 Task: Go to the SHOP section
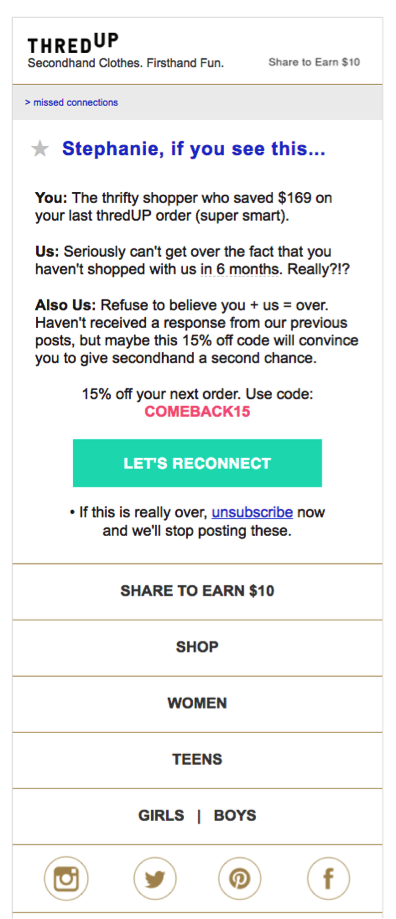click(197, 647)
